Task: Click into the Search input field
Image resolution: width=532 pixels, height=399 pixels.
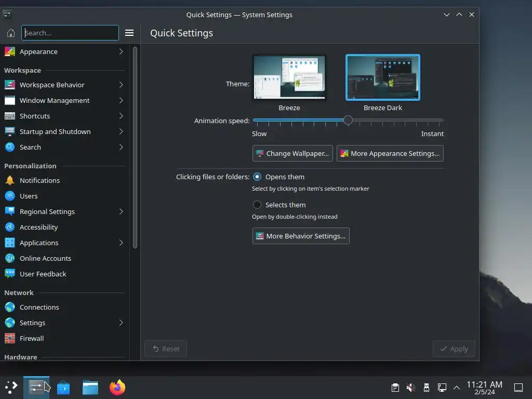Action: pos(70,33)
